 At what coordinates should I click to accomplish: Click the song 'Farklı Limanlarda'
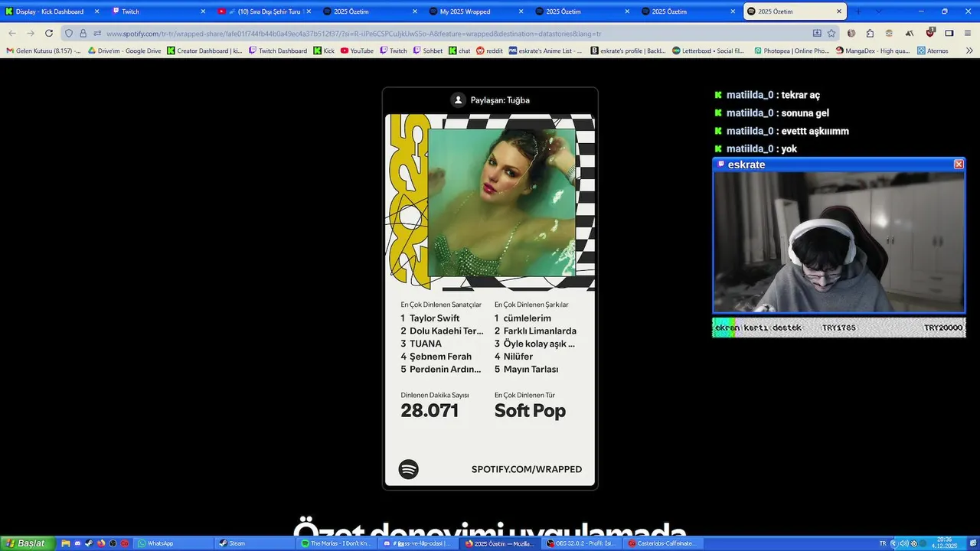(x=540, y=331)
